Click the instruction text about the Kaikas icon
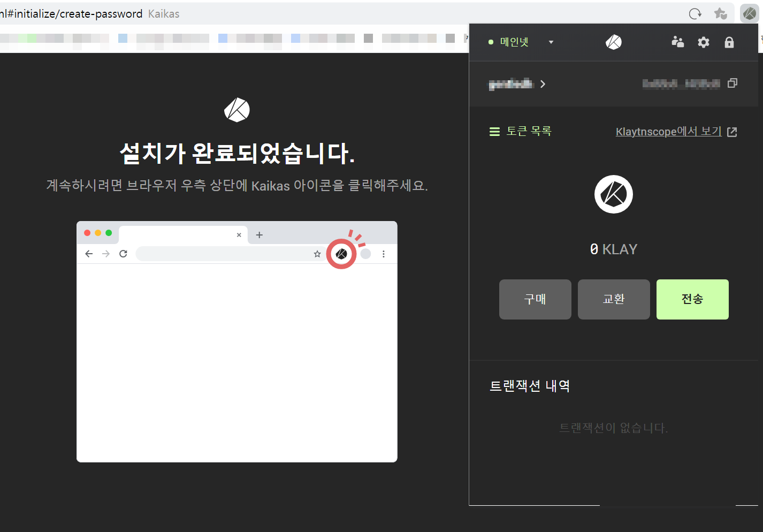This screenshot has height=532, width=763. (x=237, y=186)
